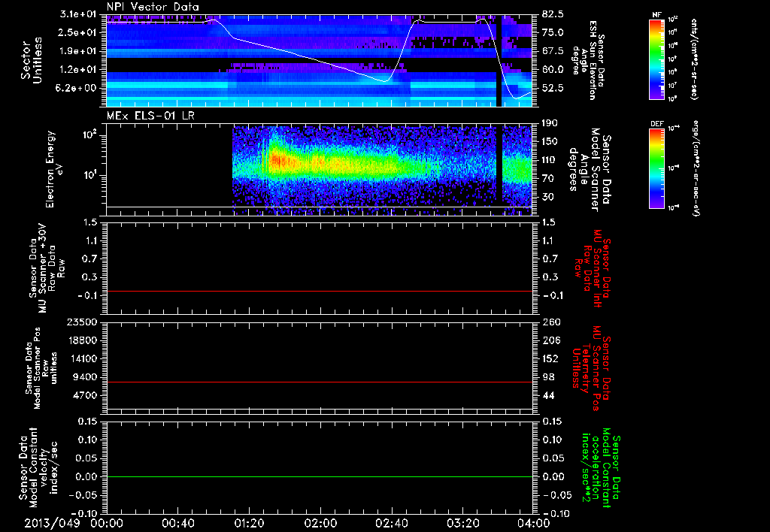
Task: Click the DEF color scale bar
Action: 656,168
